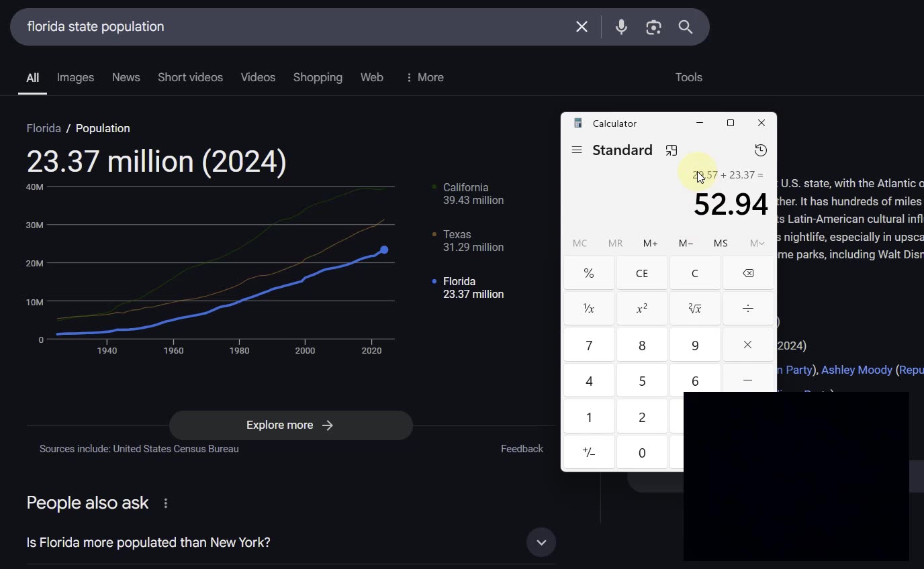Click the Calculator square root key

coord(695,309)
